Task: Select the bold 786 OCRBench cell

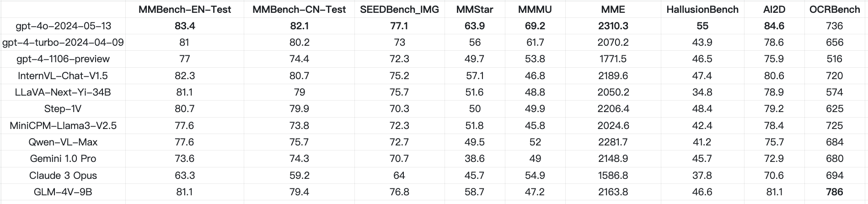Action: [834, 192]
